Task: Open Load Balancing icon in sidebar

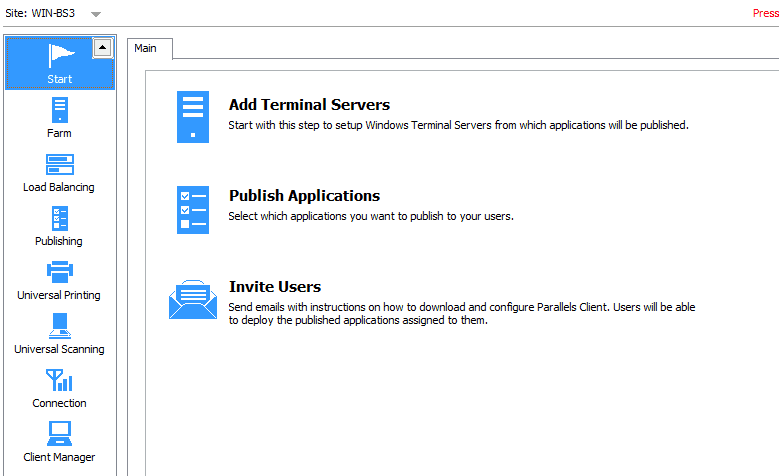Action: tap(60, 164)
